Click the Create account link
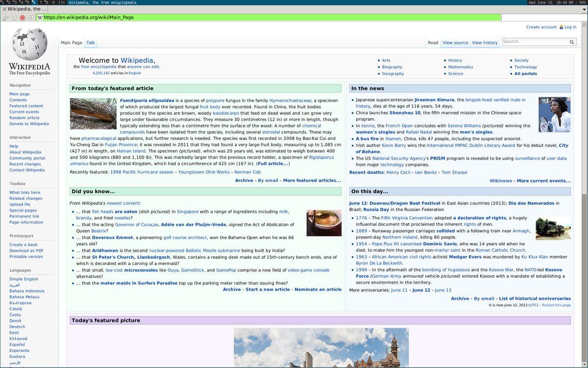588x368 pixels. point(541,27)
